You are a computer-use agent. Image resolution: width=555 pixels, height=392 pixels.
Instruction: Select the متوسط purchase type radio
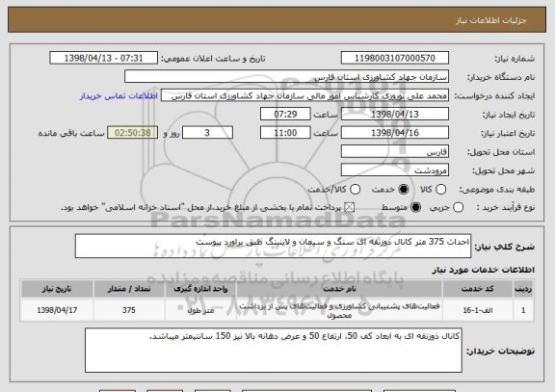click(416, 207)
